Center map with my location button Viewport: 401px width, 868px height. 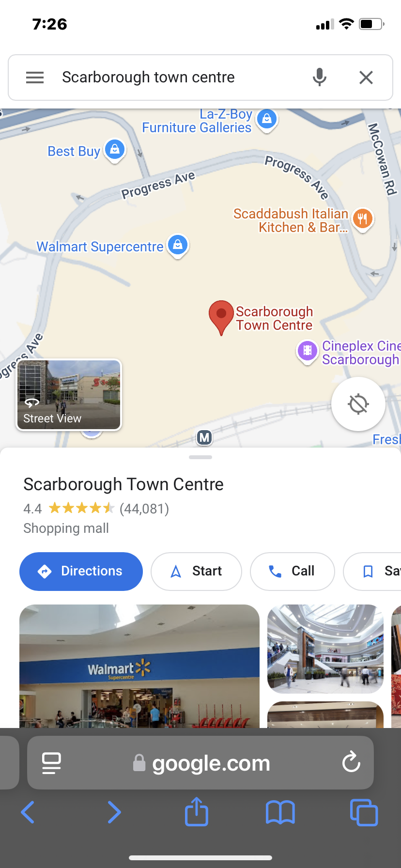pyautogui.click(x=358, y=404)
